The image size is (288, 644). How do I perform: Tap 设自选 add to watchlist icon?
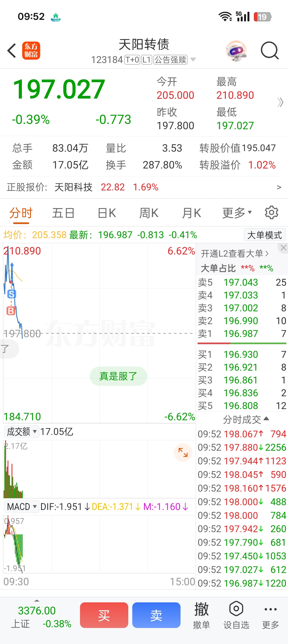(236, 615)
